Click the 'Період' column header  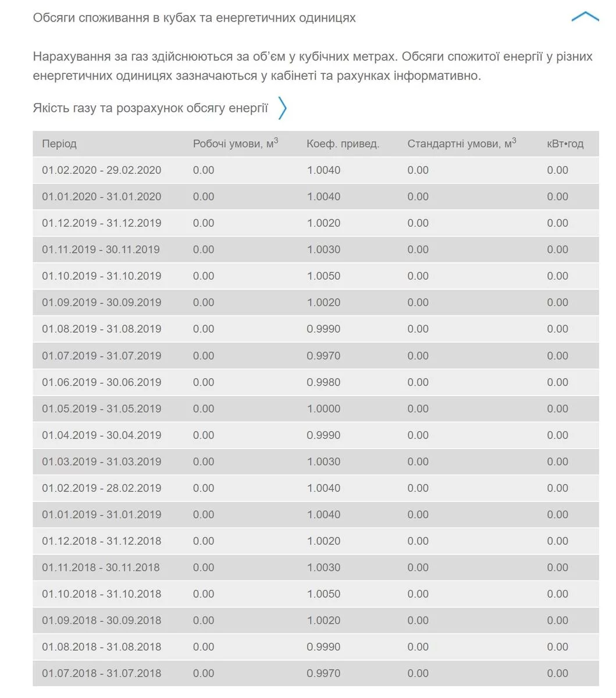tap(59, 144)
